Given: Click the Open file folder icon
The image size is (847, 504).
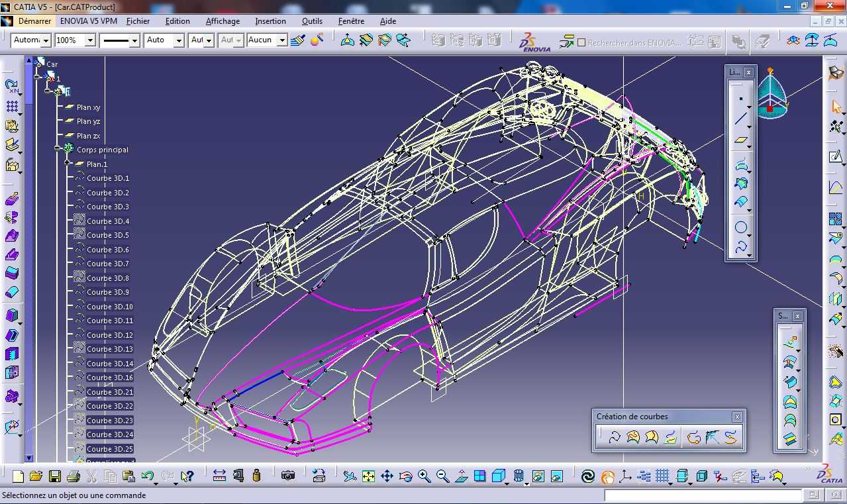Looking at the screenshot, I should coord(36,476).
